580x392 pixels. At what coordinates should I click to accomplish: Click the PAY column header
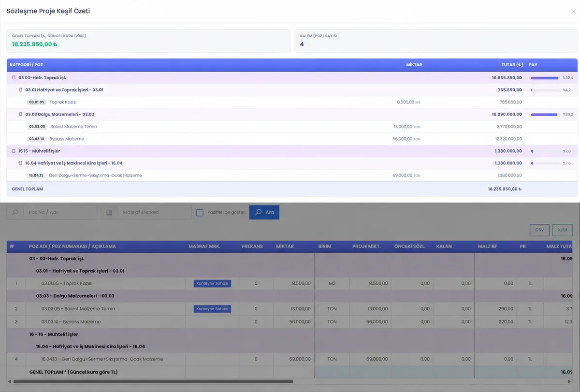(533, 65)
